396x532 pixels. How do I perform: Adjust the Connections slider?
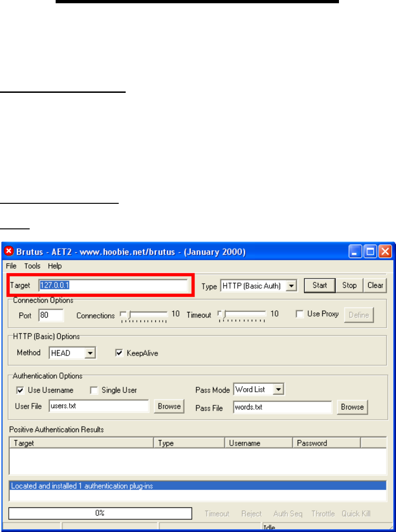click(123, 314)
